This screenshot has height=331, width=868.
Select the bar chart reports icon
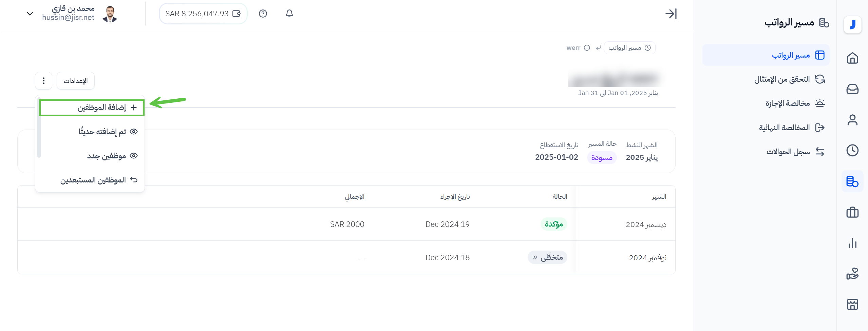pos(852,243)
